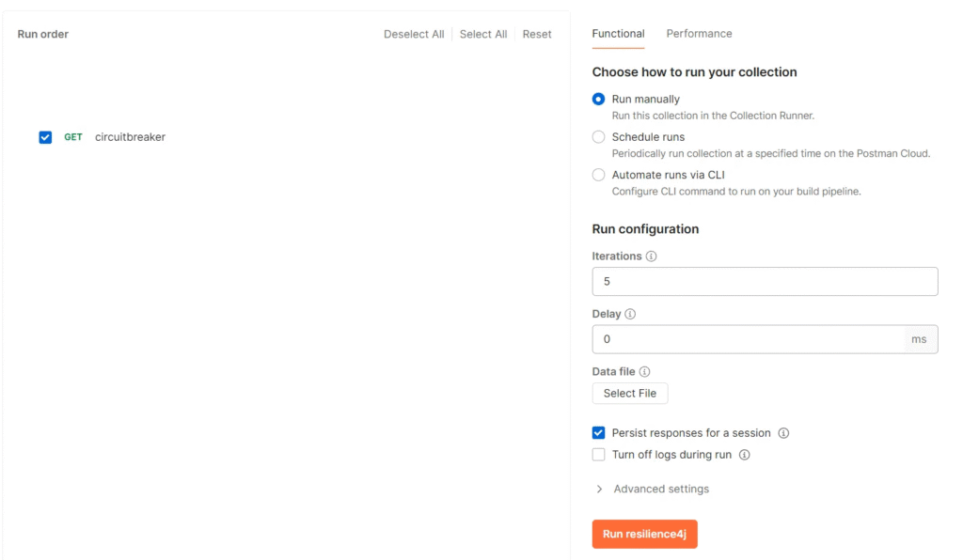
Task: Click the info icon beside Delay
Action: [630, 314]
